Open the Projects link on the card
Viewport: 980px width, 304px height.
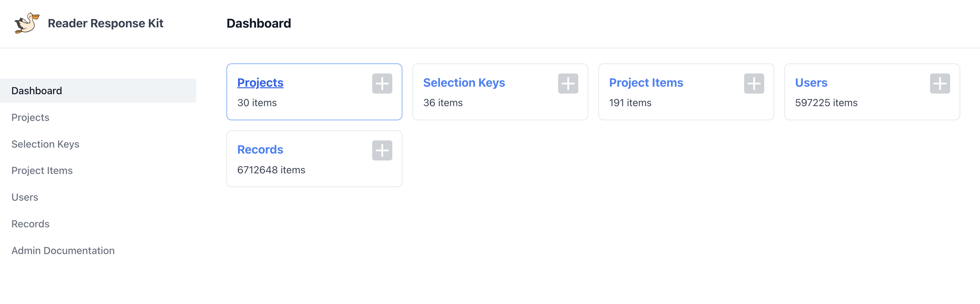click(260, 83)
